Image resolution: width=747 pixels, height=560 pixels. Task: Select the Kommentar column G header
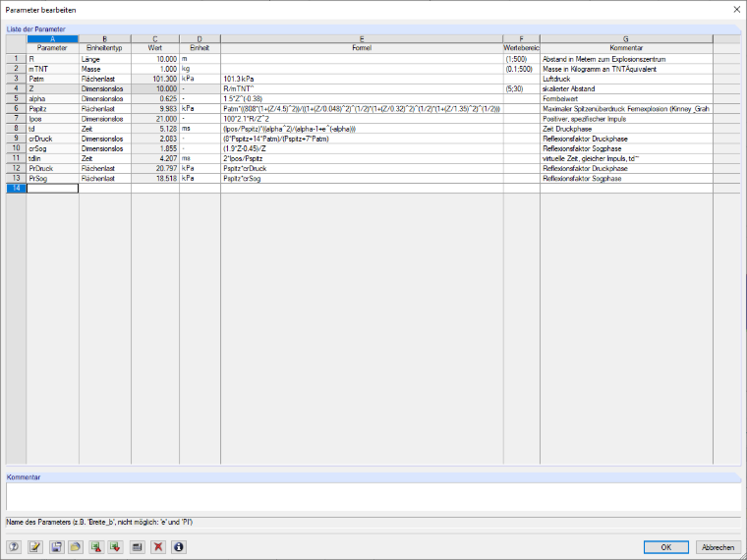(x=626, y=39)
